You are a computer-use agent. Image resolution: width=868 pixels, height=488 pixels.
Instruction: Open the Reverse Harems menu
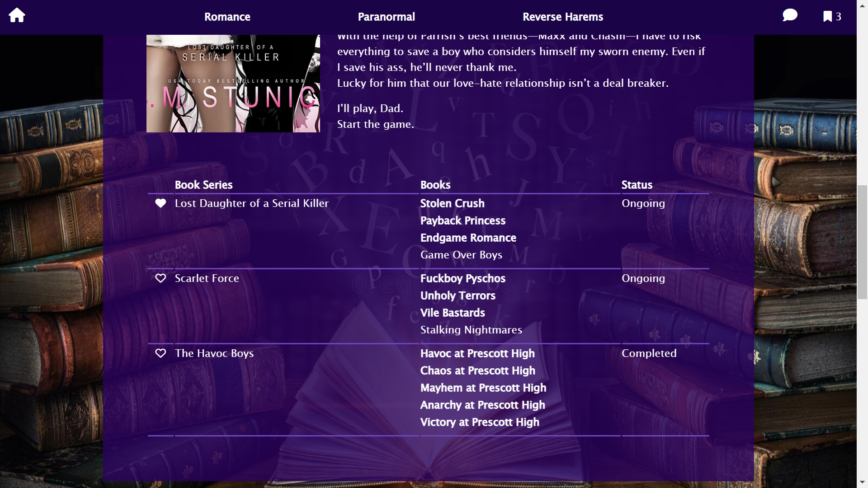coord(562,17)
